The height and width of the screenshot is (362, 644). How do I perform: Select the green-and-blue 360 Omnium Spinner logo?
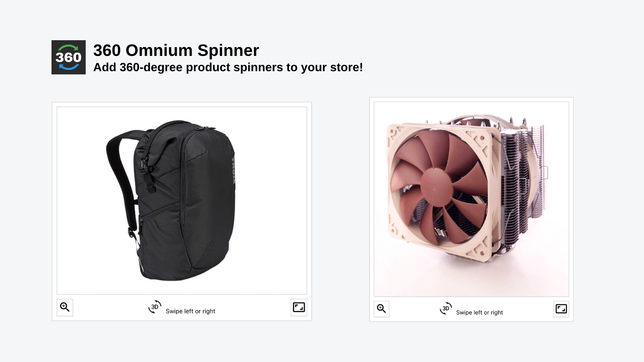point(68,57)
